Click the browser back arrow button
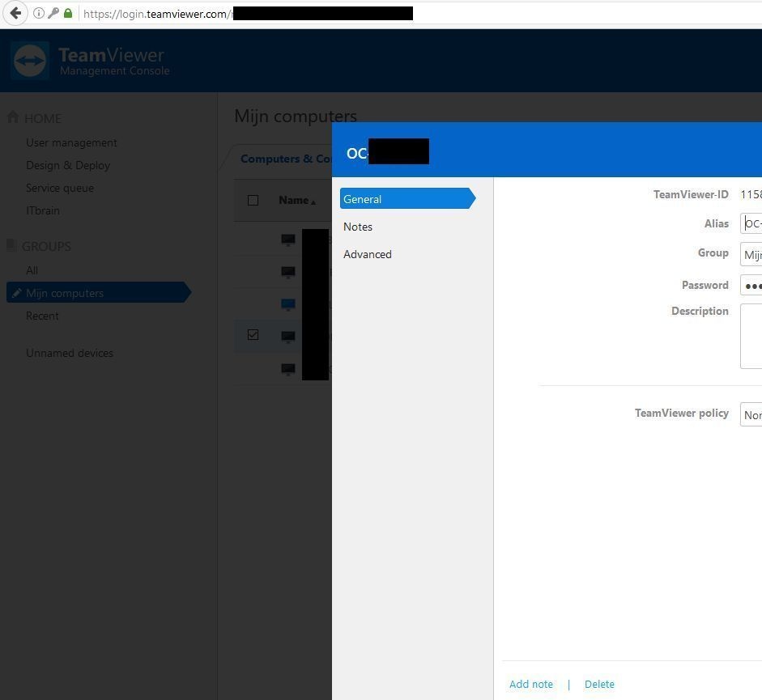Viewport: 762px width, 700px height. coord(15,13)
